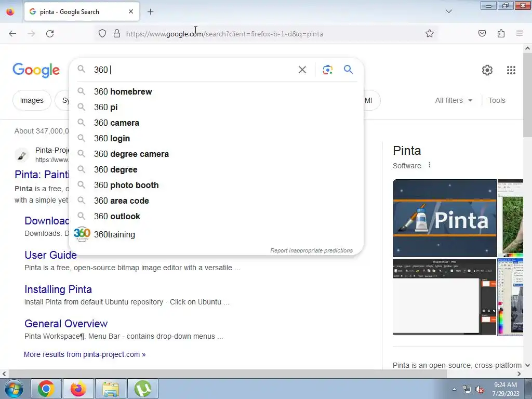This screenshot has width=532, height=399.
Task: Select the 360 degree camera suggestion
Action: click(x=216, y=154)
